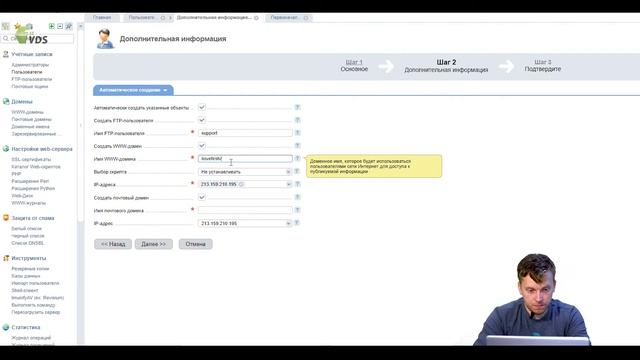Close the Дополнительная информация tab icon

pyautogui.click(x=256, y=18)
